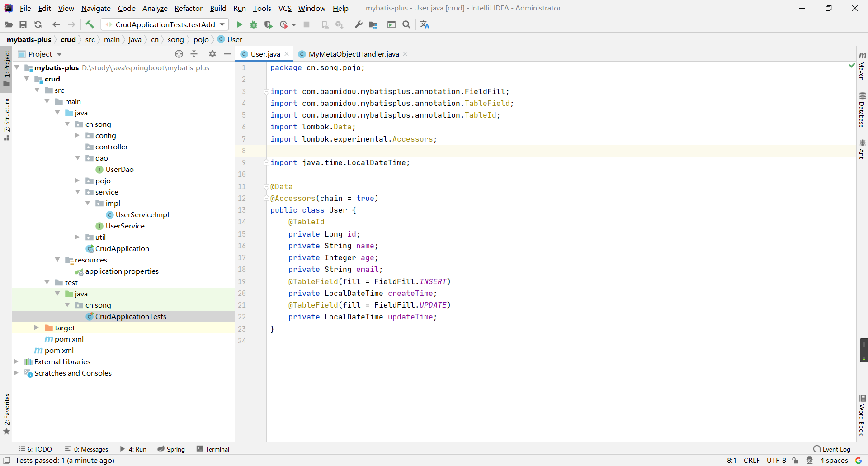
Task: Expand the pojo package folder
Action: tap(77, 181)
